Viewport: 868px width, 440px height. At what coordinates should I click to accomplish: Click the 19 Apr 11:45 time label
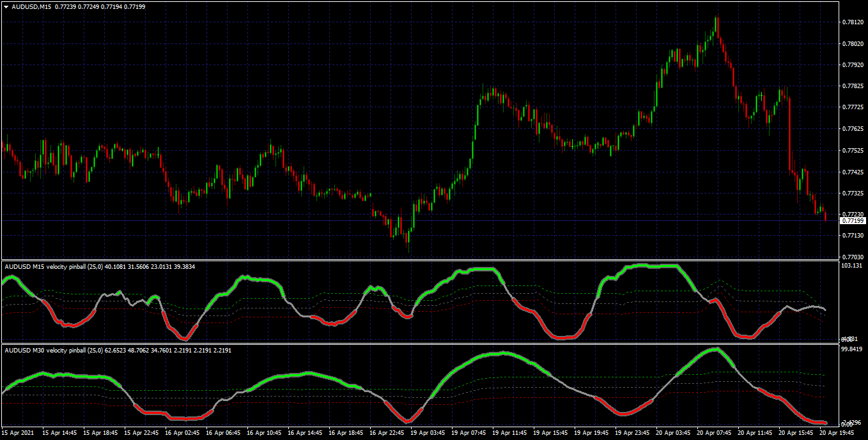point(509,432)
